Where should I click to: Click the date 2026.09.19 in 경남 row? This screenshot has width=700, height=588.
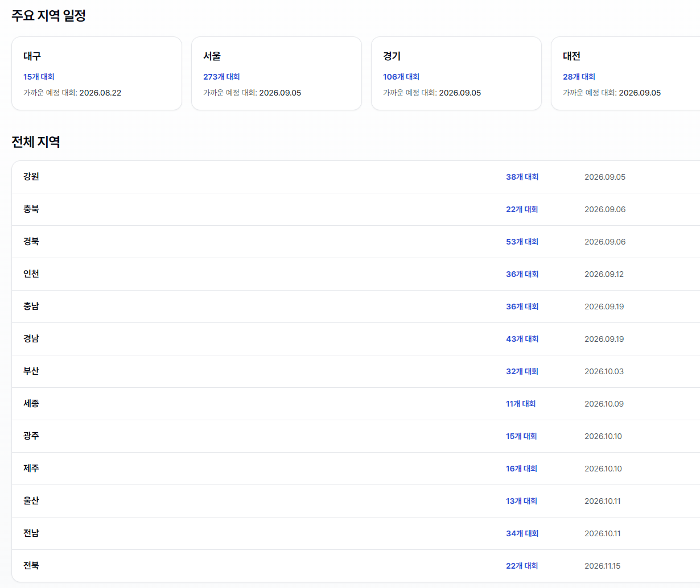point(604,339)
